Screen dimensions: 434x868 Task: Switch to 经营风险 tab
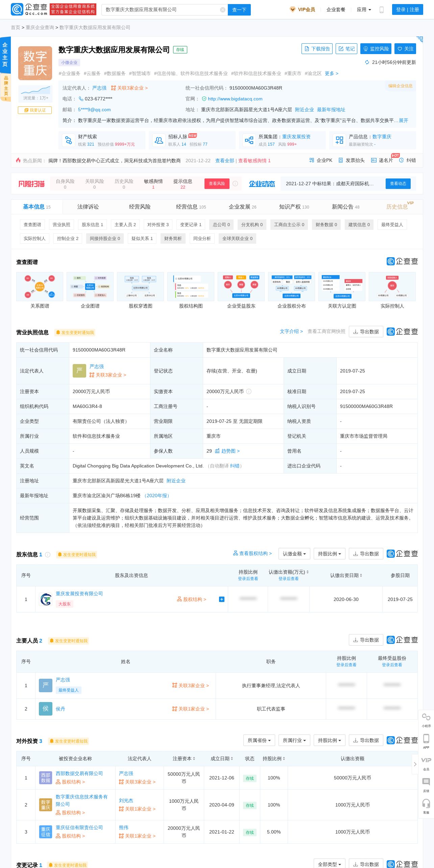[x=140, y=207]
